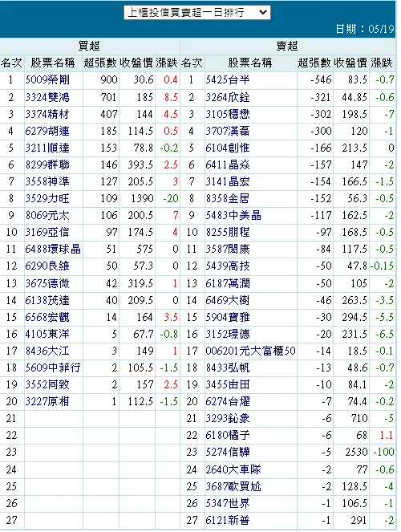Click the 賣超 section header

287,47
